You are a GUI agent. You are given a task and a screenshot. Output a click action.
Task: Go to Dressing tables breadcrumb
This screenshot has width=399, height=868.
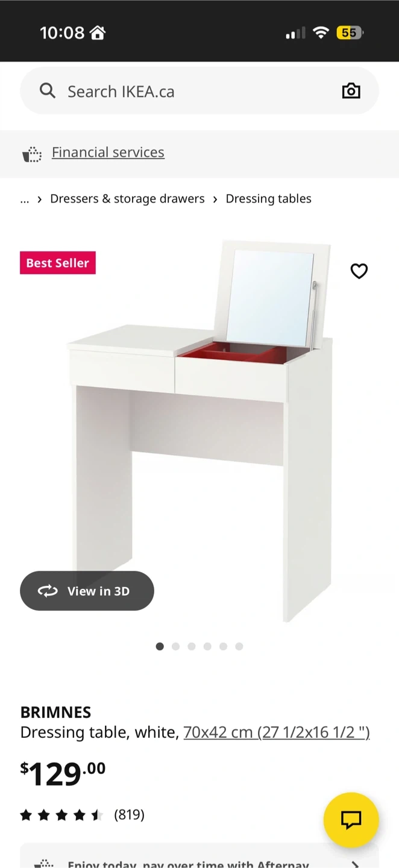point(268,199)
